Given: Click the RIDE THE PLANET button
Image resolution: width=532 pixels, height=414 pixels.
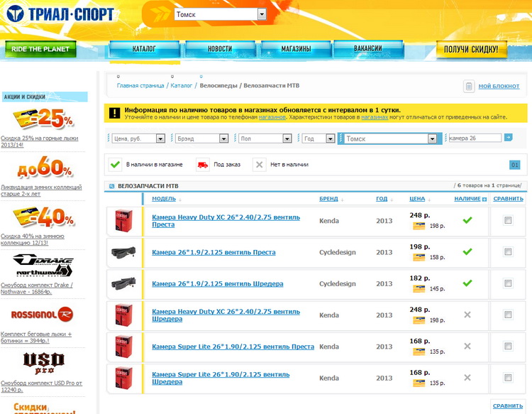Looking at the screenshot, I should [x=40, y=49].
